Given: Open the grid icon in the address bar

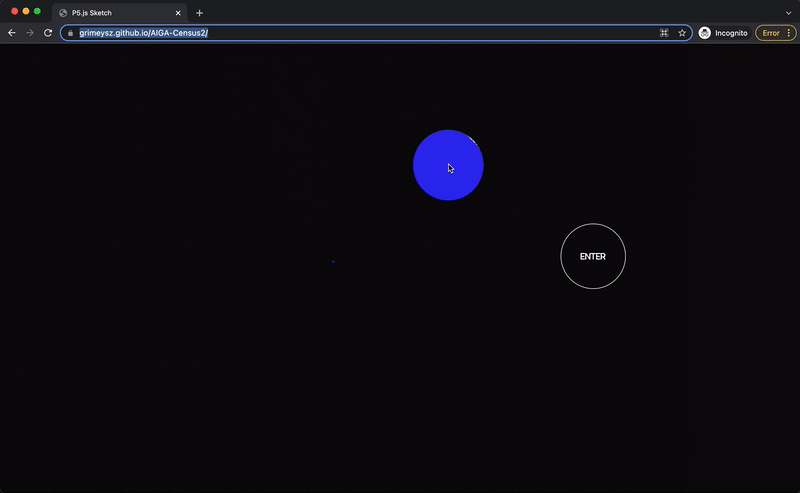Looking at the screenshot, I should 664,33.
